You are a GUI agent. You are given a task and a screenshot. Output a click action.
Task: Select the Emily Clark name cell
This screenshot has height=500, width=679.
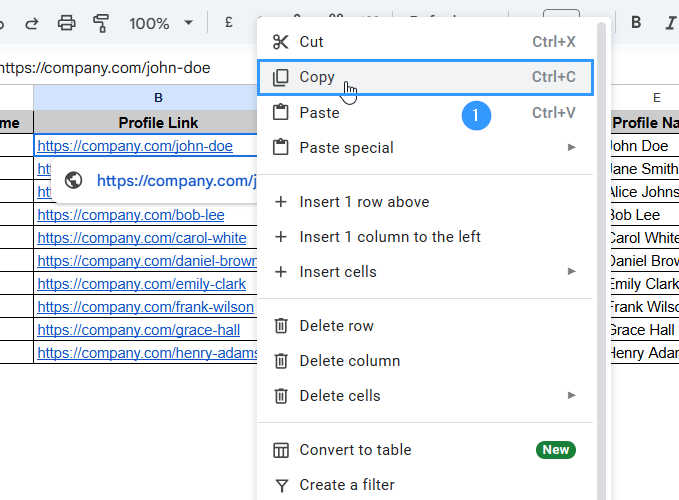tap(645, 284)
